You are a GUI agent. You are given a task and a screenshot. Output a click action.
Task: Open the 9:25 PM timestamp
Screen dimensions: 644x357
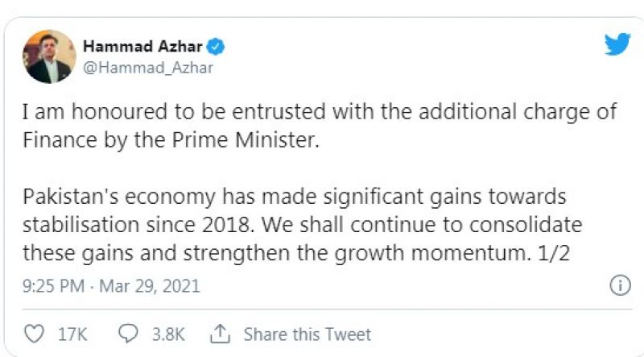(50, 286)
